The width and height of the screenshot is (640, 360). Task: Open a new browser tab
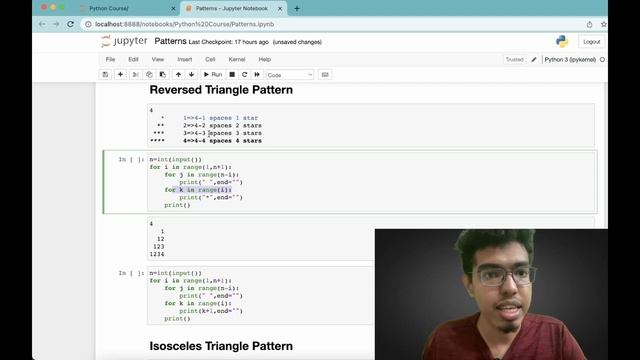pos(297,8)
